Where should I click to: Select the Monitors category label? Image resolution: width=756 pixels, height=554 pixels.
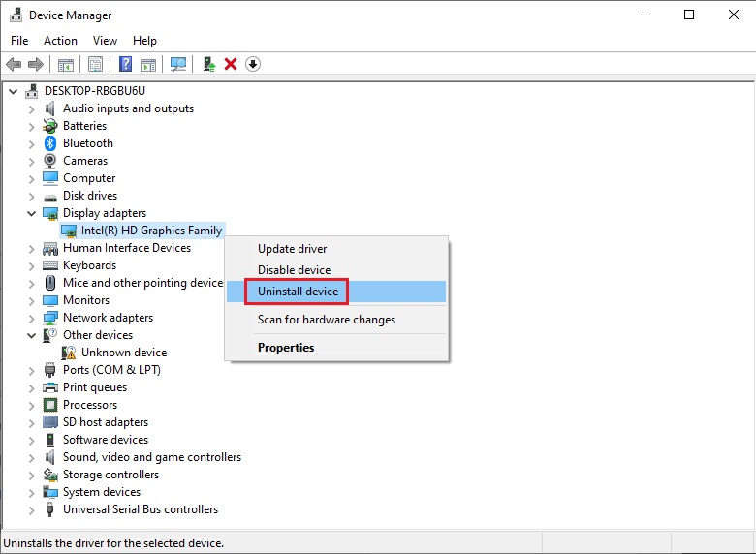pos(86,300)
